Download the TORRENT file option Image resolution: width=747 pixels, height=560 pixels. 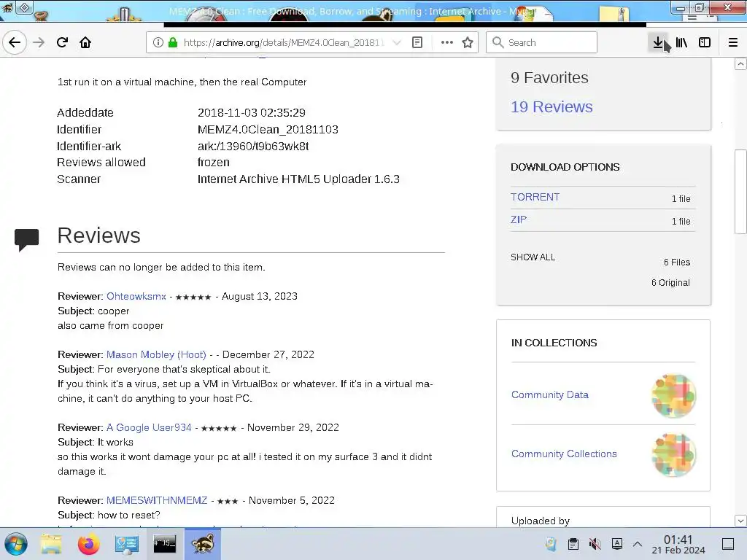(535, 197)
